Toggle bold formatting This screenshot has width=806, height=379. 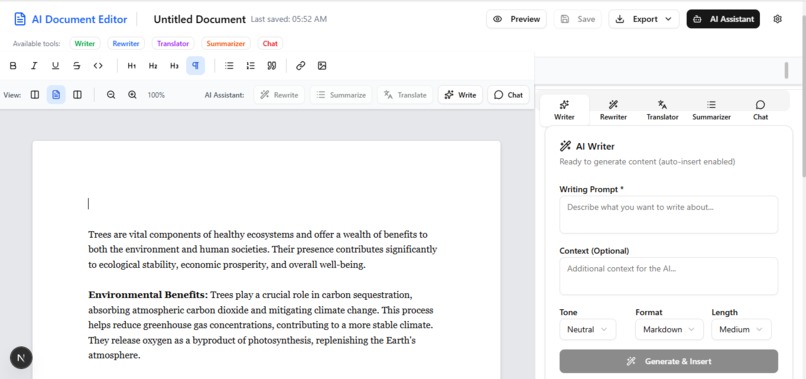point(13,66)
